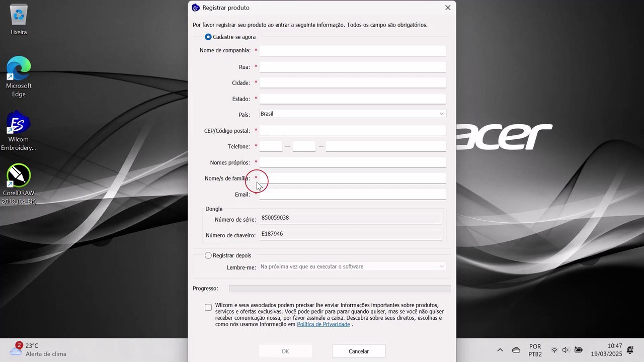Select the middle Telefone number box
This screenshot has width=644, height=362.
[304, 146]
